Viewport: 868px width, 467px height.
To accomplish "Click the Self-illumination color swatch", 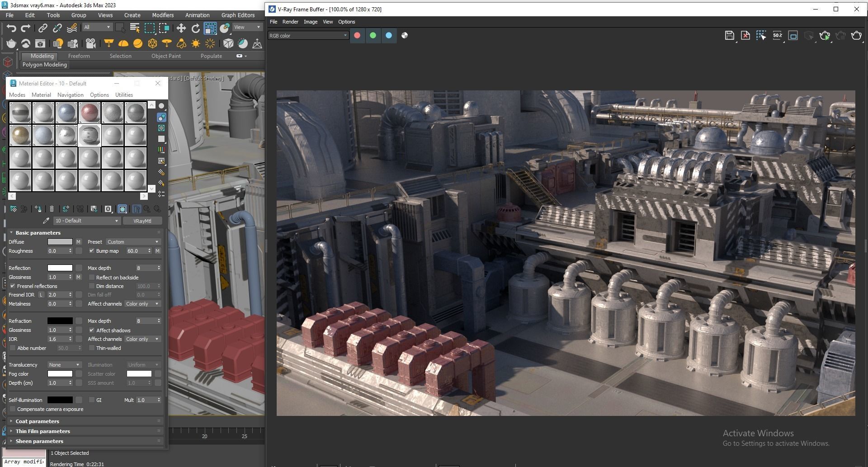I will pos(60,400).
